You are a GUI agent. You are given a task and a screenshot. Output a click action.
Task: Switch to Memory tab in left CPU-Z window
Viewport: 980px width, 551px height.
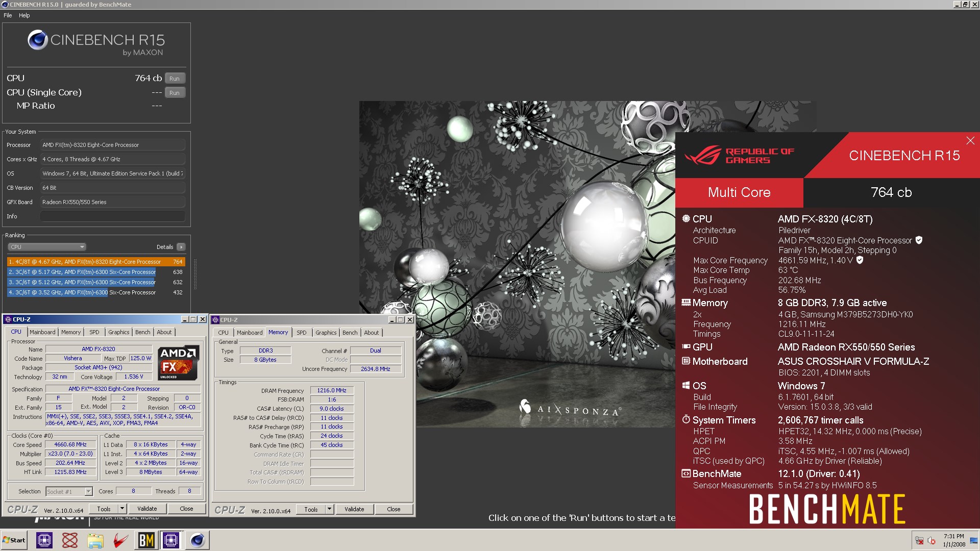[x=71, y=332]
